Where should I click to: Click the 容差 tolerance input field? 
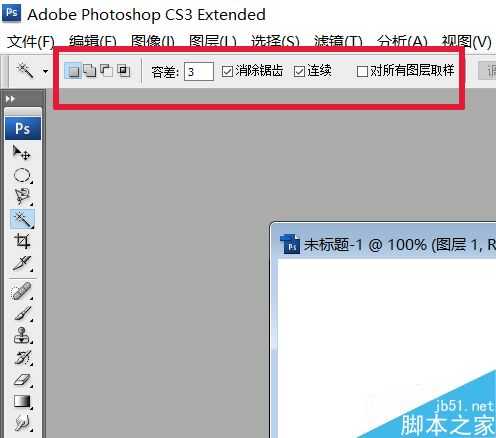[199, 71]
